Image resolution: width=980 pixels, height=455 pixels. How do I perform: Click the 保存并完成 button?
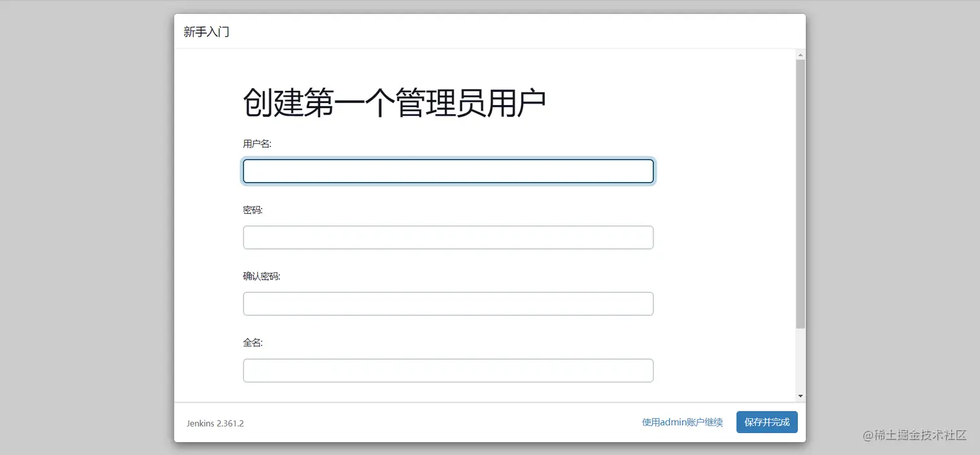[x=767, y=422]
